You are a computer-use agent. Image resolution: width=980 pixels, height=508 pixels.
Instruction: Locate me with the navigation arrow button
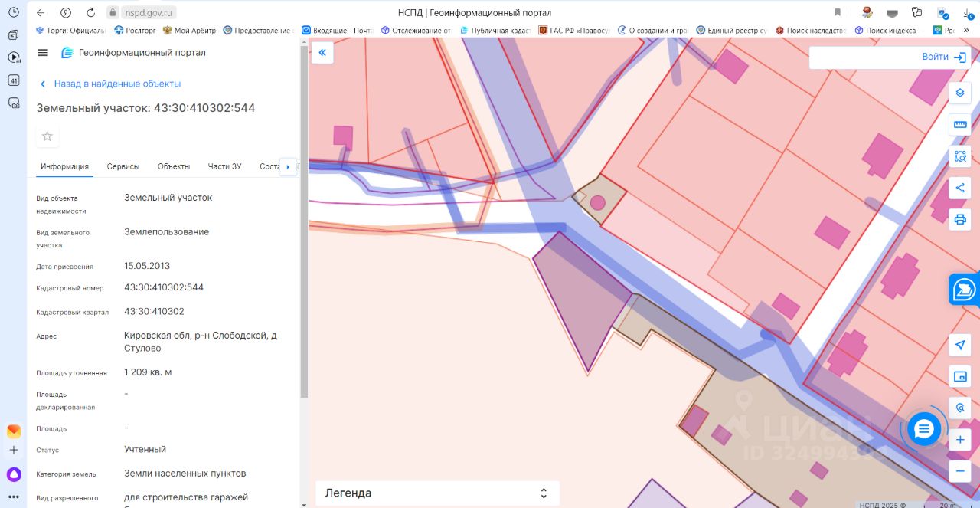pos(960,345)
